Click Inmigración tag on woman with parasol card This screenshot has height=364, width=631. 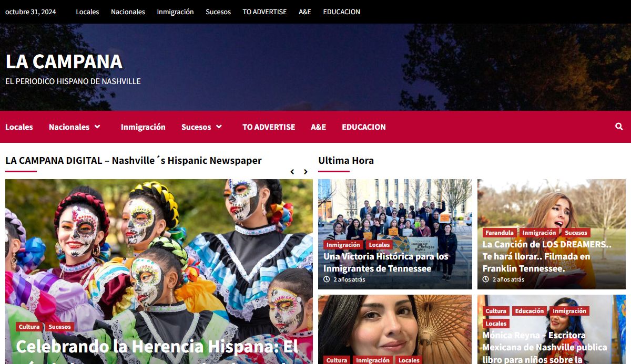click(x=373, y=360)
